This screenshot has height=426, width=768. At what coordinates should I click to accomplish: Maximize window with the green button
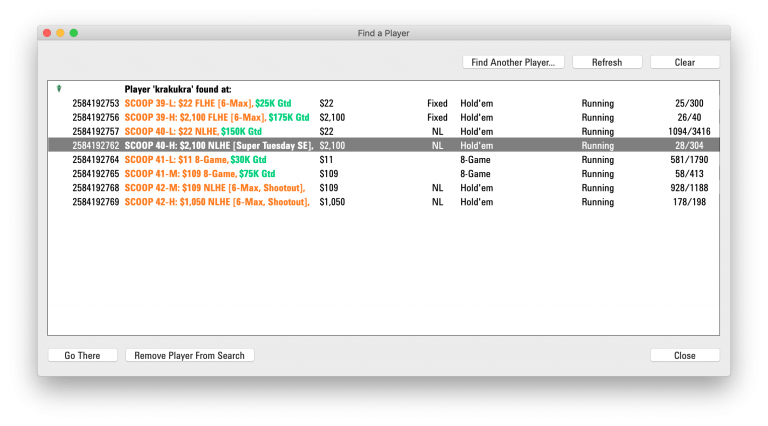point(73,33)
